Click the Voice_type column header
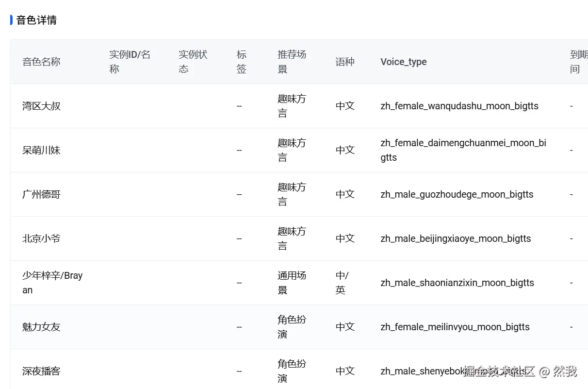Image resolution: width=588 pixels, height=389 pixels. click(x=403, y=62)
